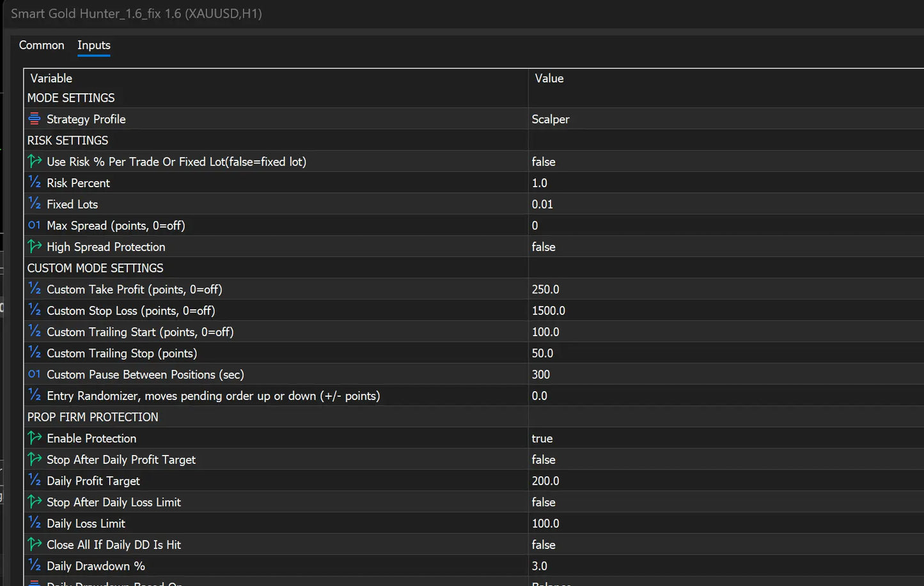Click the icon beside Entry Randomizer

click(x=35, y=396)
